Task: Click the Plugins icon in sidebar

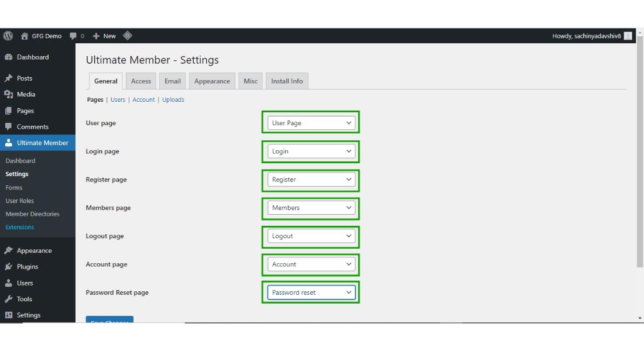Action: 8,267
